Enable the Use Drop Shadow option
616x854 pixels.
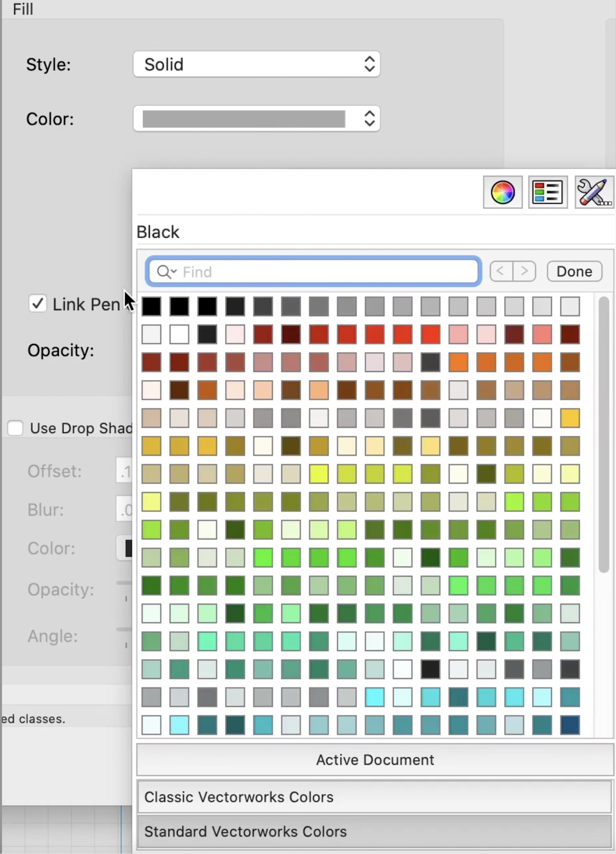click(15, 428)
